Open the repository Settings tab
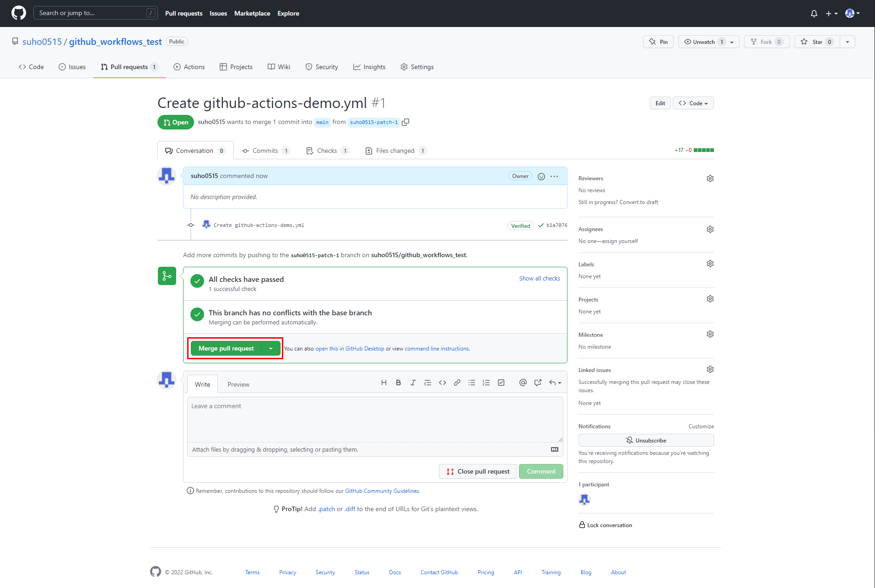 [x=417, y=67]
